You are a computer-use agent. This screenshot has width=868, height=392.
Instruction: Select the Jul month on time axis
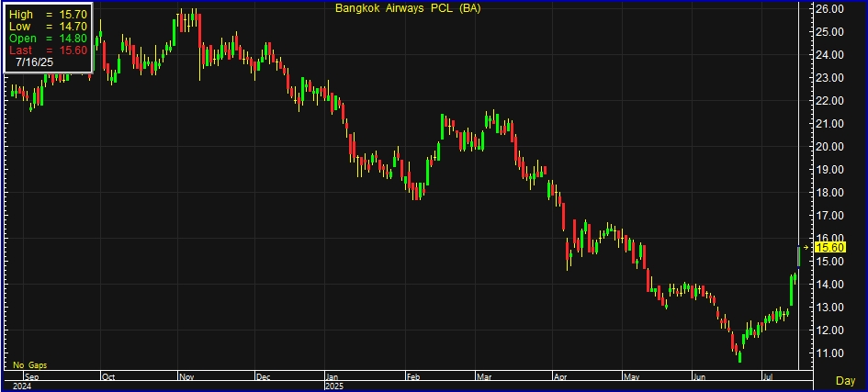766,376
